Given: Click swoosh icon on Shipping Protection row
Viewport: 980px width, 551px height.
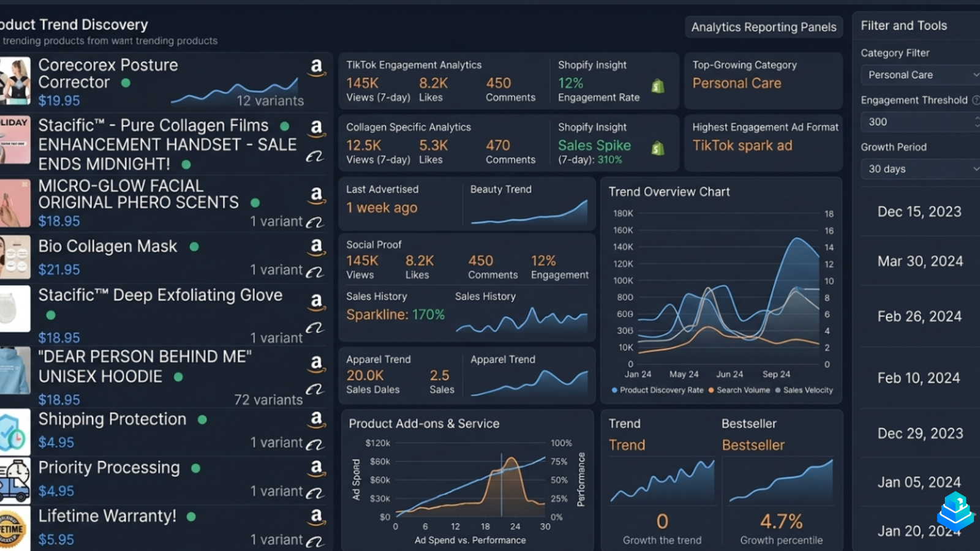Looking at the screenshot, I should [x=315, y=444].
